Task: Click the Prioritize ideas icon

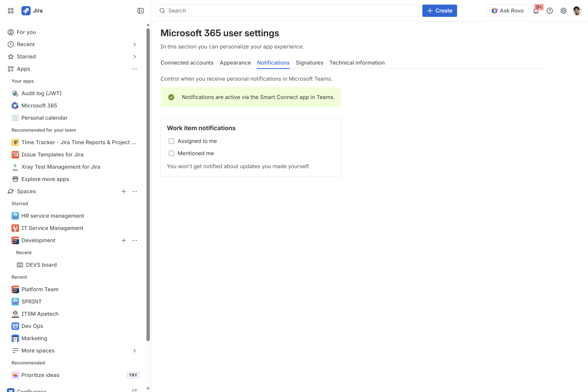Action: tap(15, 375)
